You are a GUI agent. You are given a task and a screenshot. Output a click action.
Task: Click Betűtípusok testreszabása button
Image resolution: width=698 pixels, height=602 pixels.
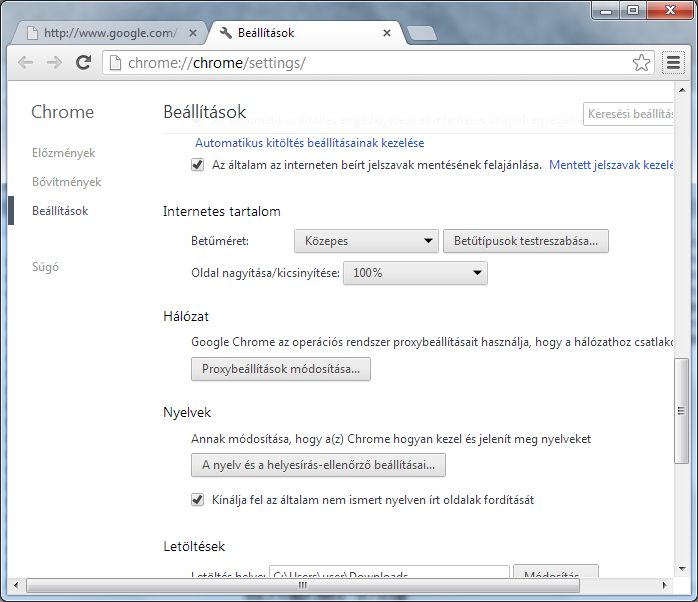point(526,241)
